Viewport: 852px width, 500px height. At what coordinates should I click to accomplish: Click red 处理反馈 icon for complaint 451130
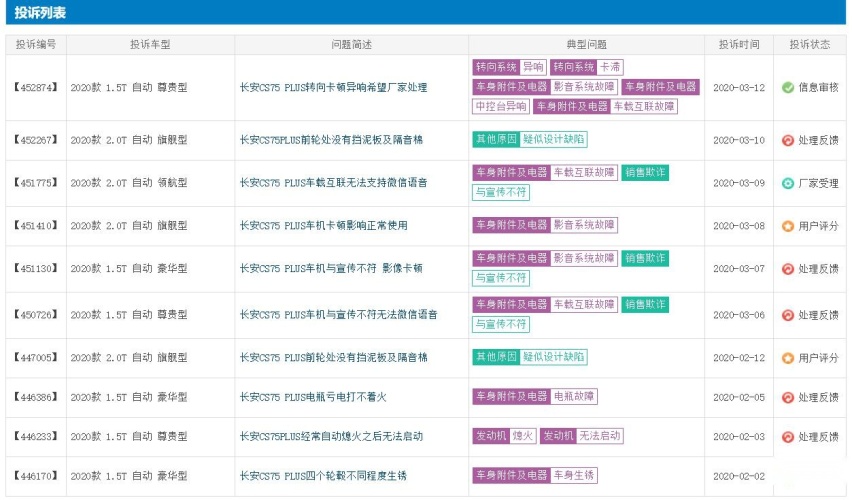coord(787,269)
